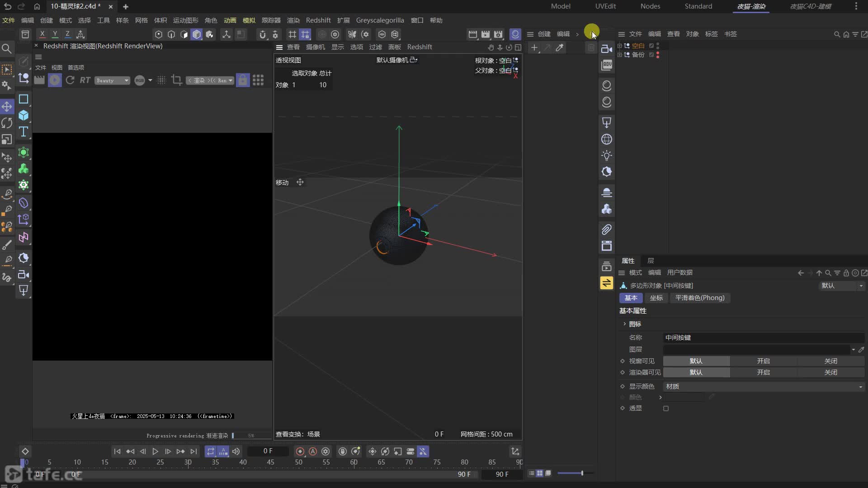The width and height of the screenshot is (868, 488).
Task: Add a light from right palette
Action: click(607, 155)
